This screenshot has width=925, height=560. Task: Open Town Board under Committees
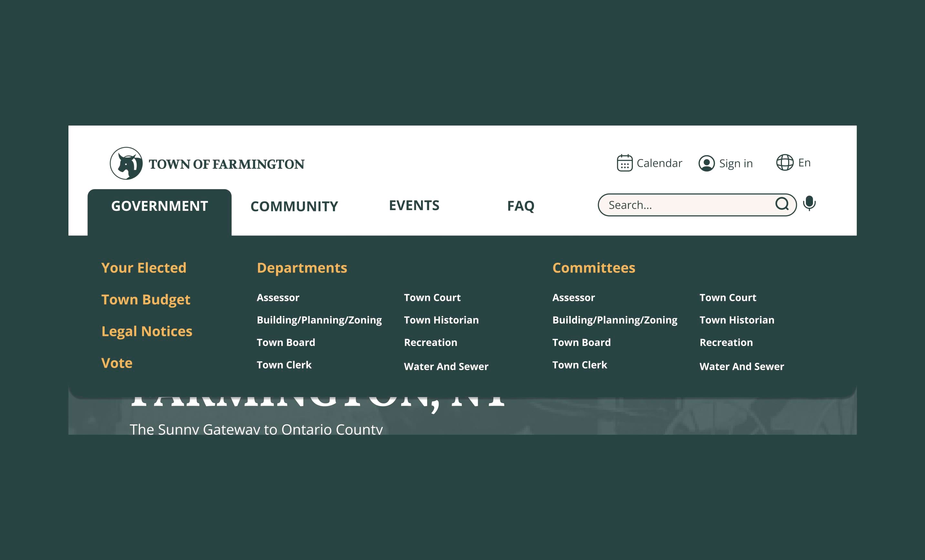pyautogui.click(x=581, y=342)
